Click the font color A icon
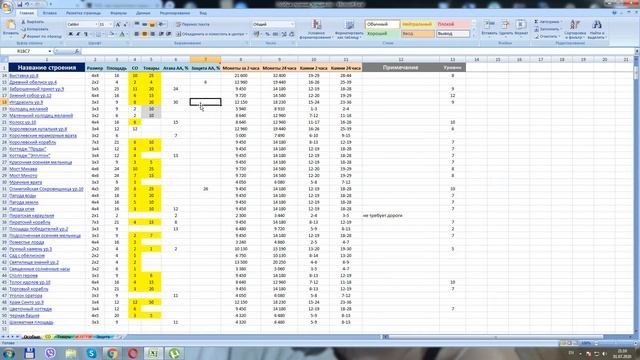 click(122, 34)
